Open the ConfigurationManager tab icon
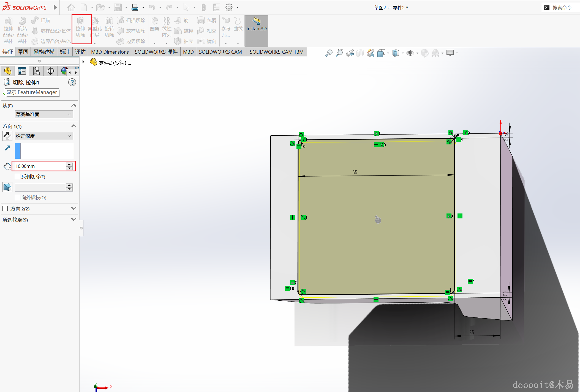The width and height of the screenshot is (580, 392). [x=36, y=71]
